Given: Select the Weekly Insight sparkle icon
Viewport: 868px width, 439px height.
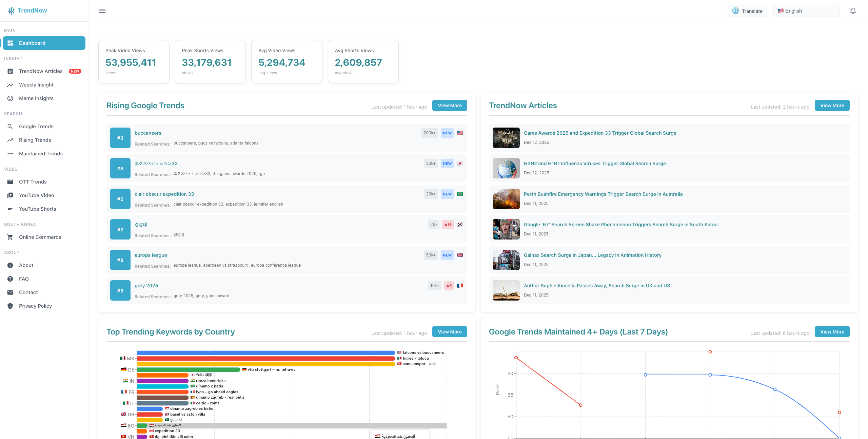Looking at the screenshot, I should pyautogui.click(x=11, y=84).
